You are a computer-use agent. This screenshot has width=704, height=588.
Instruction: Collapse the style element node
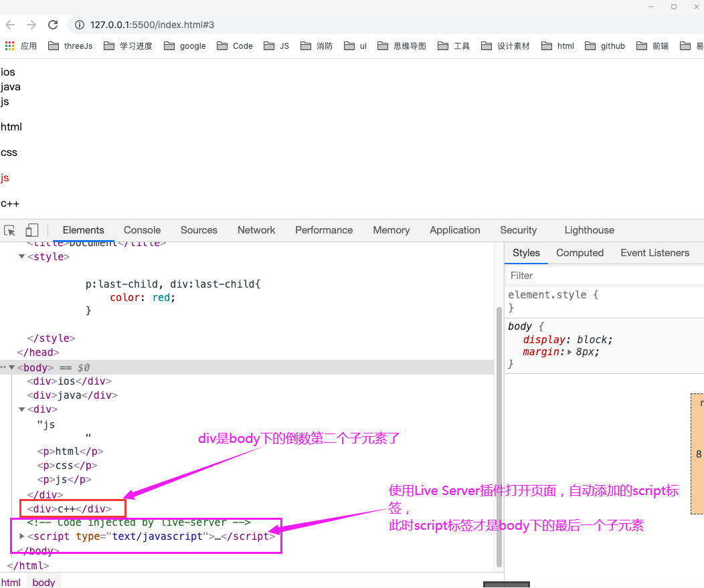pos(21,257)
